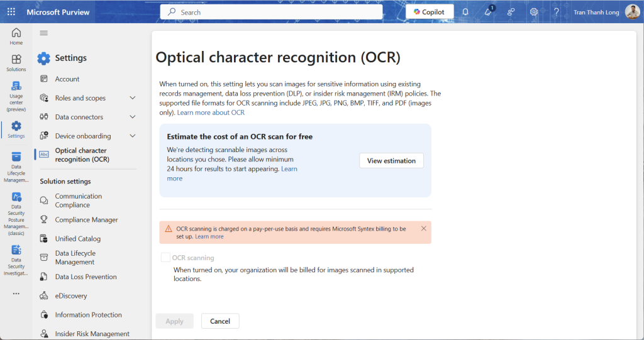This screenshot has width=644, height=340.
Task: Dismiss the orange billing warning banner
Action: [x=423, y=228]
